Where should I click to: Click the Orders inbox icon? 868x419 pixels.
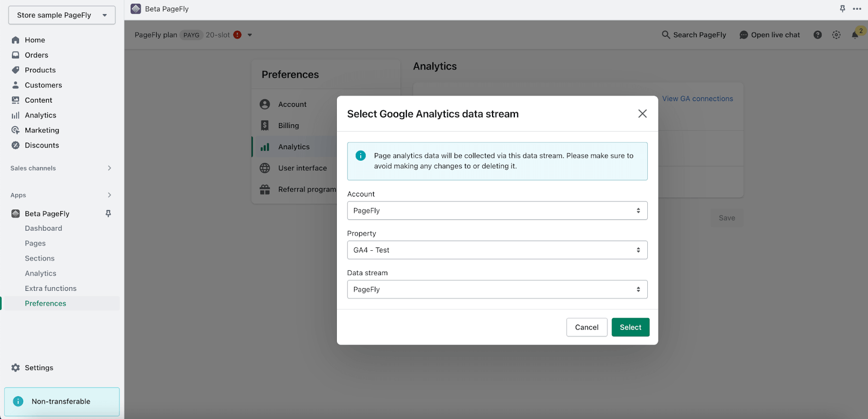click(15, 55)
